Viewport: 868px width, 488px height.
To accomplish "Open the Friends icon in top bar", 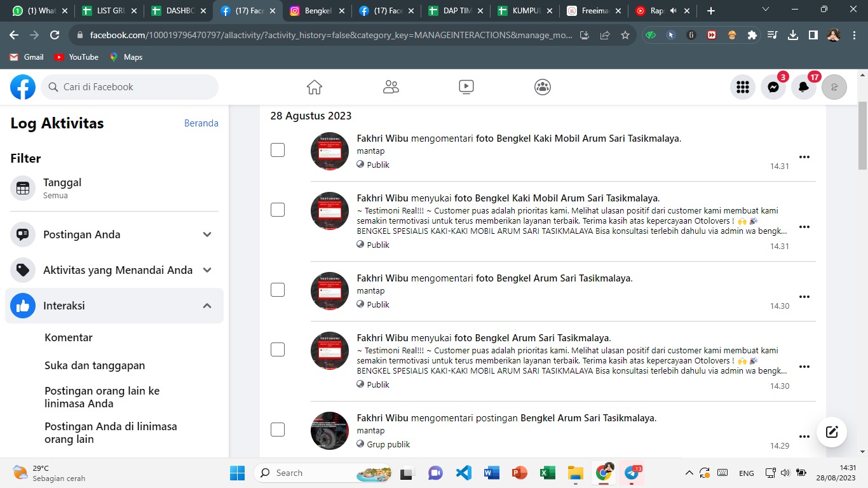I will tap(391, 87).
